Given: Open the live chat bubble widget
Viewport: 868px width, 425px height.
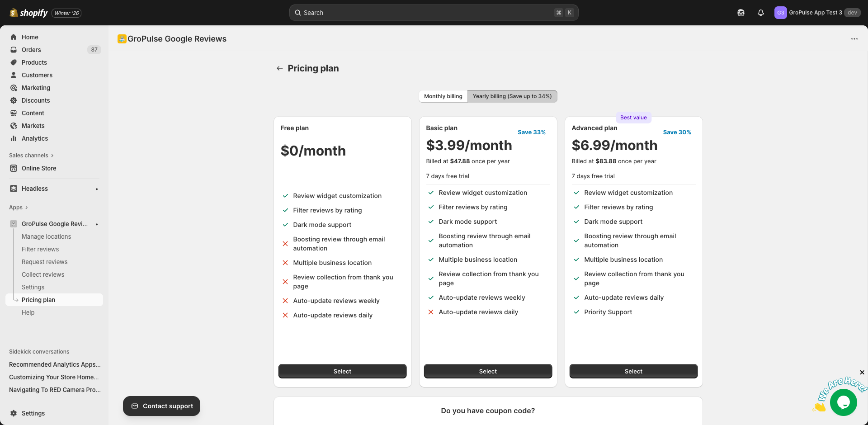Looking at the screenshot, I should [843, 402].
